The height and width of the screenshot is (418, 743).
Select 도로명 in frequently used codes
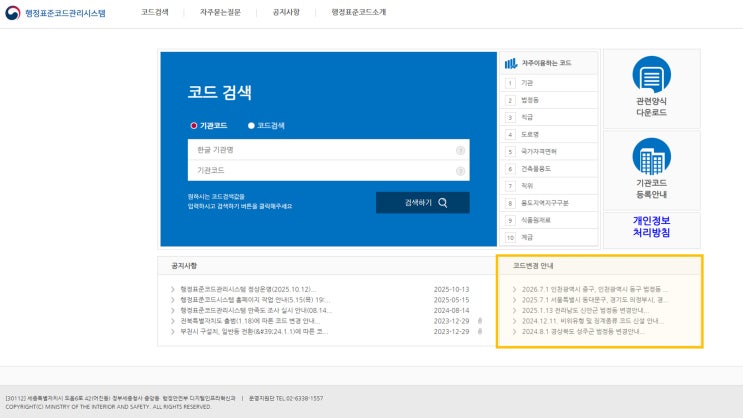pyautogui.click(x=530, y=135)
